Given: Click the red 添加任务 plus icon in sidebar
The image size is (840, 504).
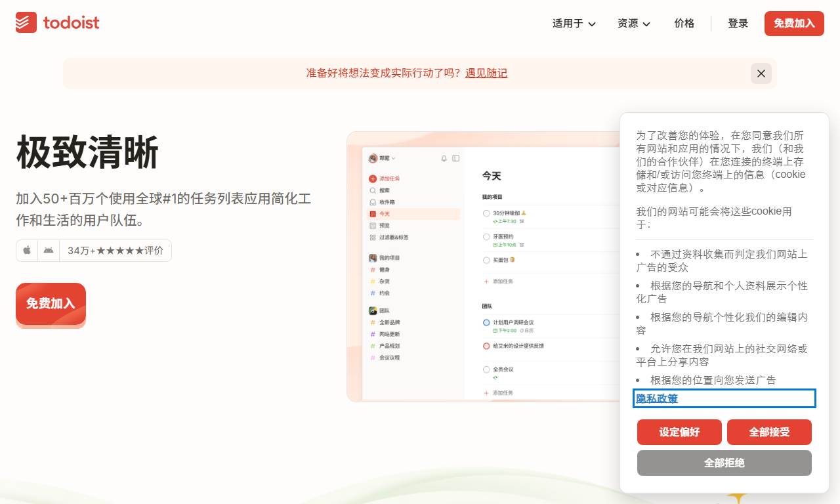Looking at the screenshot, I should (373, 178).
